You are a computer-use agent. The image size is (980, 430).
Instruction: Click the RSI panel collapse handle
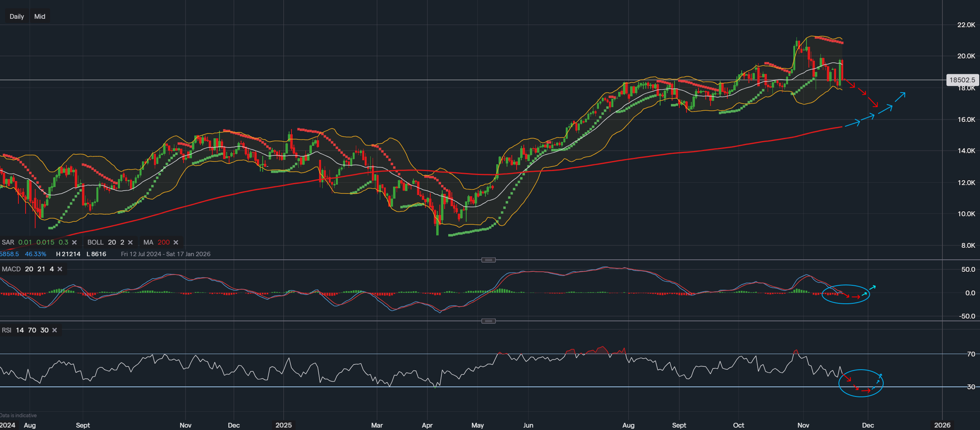pos(488,321)
